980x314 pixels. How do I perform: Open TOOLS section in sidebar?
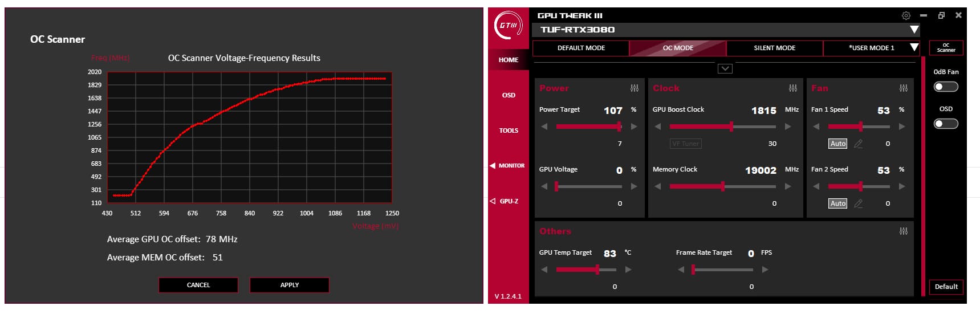click(x=509, y=131)
